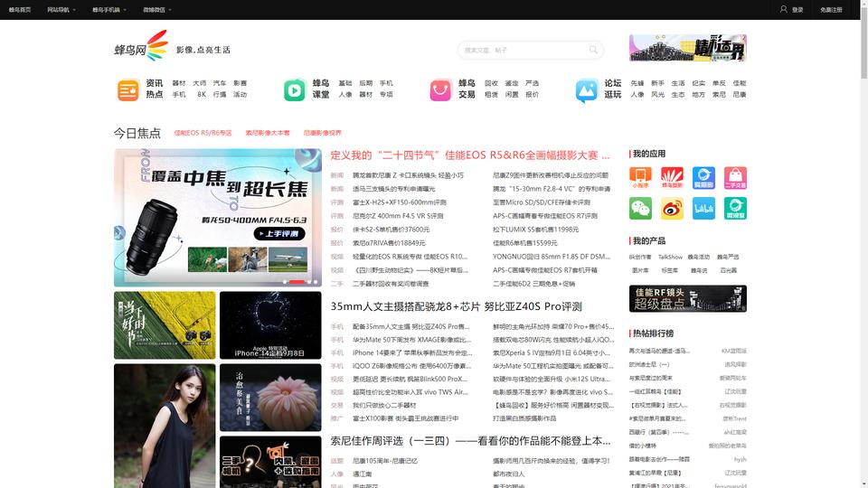Open the blue bilibili app icon
The image size is (868, 488).
tap(703, 208)
